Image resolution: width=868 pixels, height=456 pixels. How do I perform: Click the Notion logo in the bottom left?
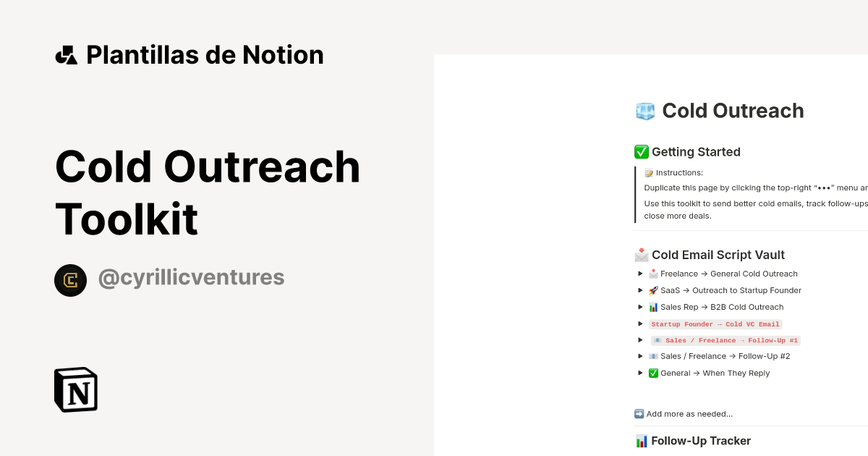(75, 389)
